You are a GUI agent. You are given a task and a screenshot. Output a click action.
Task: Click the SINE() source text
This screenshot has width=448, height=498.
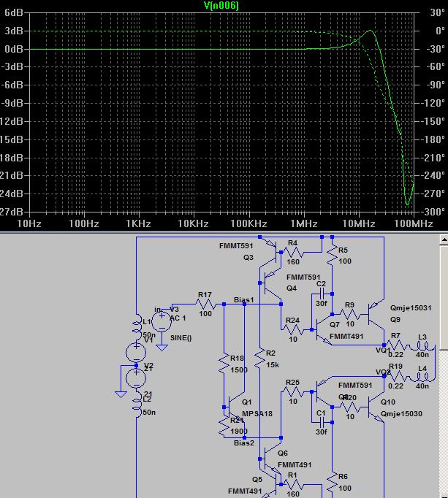[181, 337]
